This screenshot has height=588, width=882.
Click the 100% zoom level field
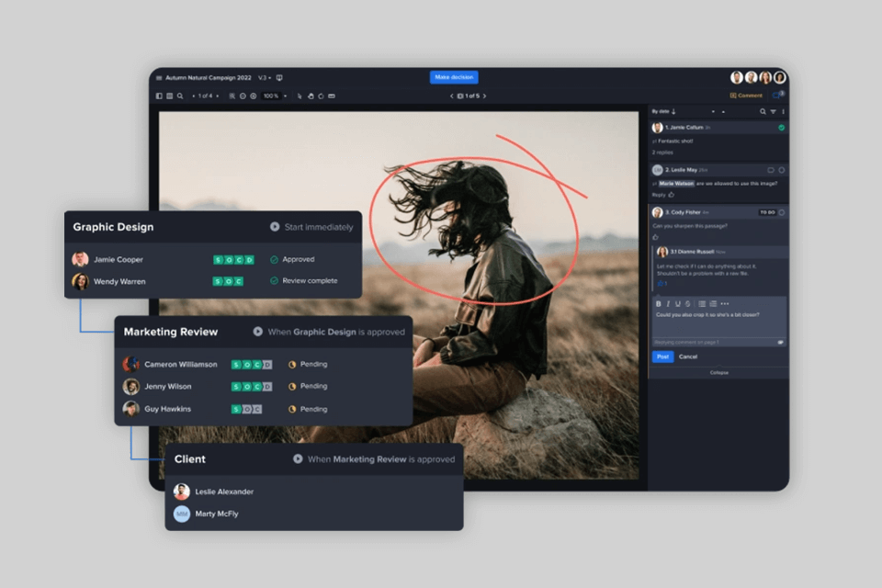pos(271,96)
